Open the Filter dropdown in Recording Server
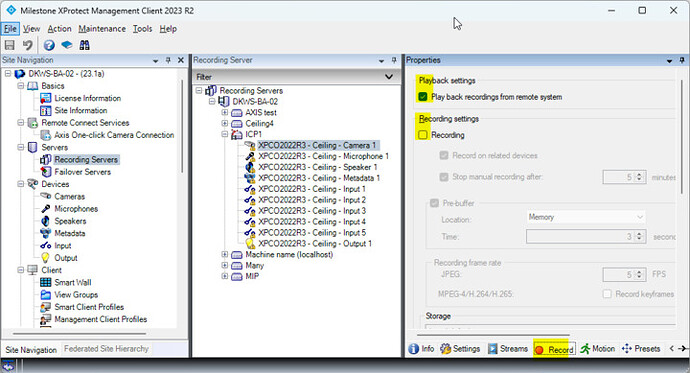This screenshot has height=373, width=690. [389, 77]
